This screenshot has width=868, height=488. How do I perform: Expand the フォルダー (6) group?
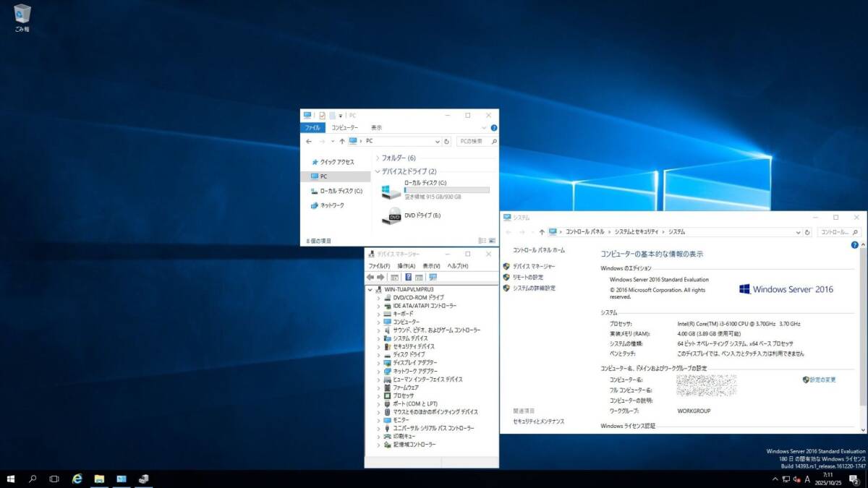click(x=378, y=158)
